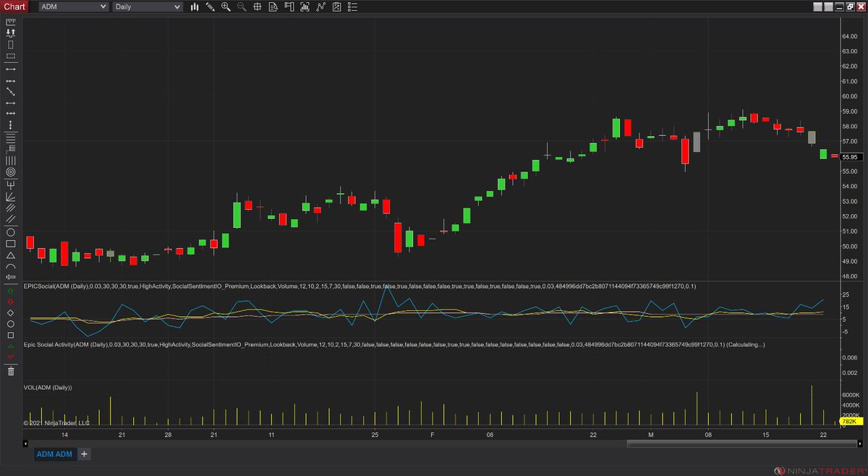Open the drawing tools pencil menu
Image resolution: width=868 pixels, height=476 pixels.
point(210,7)
